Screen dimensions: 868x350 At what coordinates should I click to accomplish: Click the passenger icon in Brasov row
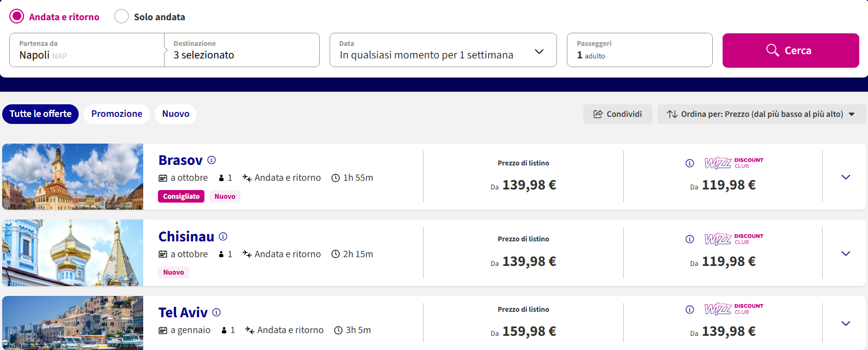coord(221,178)
